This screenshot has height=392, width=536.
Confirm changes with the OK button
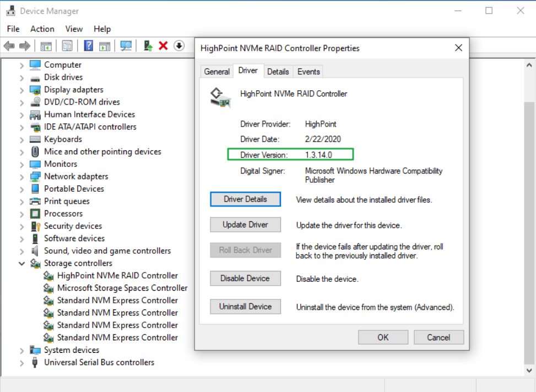(x=383, y=337)
